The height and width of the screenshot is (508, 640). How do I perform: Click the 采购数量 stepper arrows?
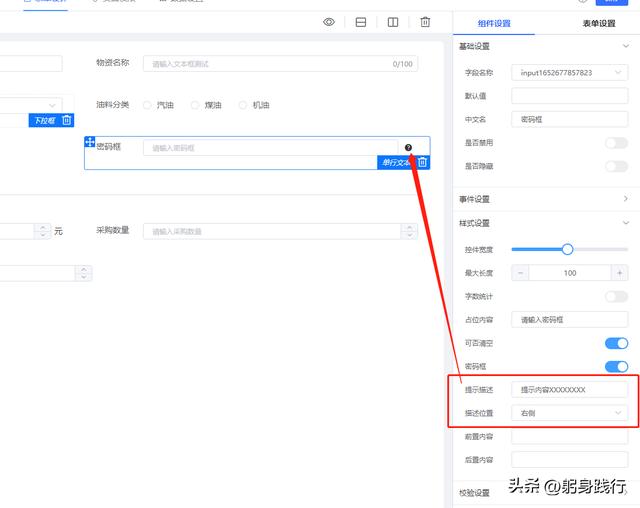(x=409, y=231)
